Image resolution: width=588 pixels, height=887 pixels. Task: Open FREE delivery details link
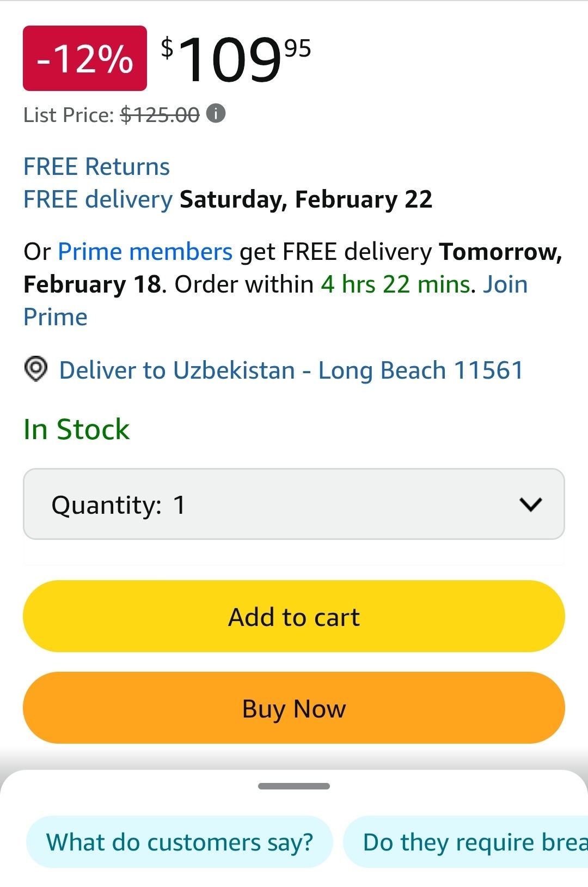(x=98, y=199)
